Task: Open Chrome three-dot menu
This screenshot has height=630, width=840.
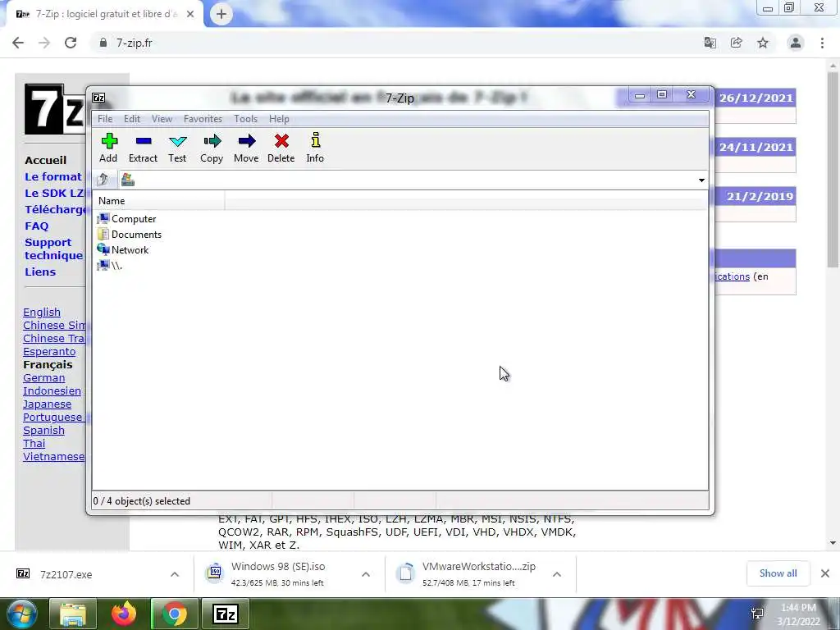Action: 822,43
